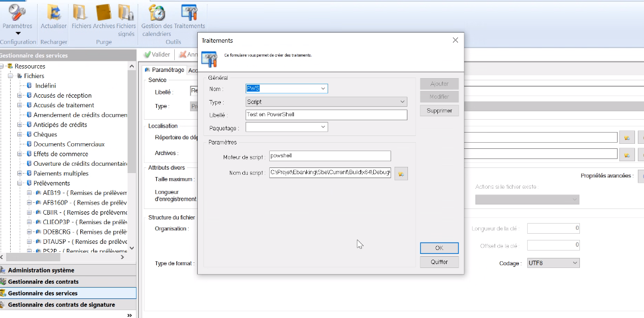Open the Nom dropdown showing PWS
Viewport: 644px width, 318px height.
[x=323, y=89]
